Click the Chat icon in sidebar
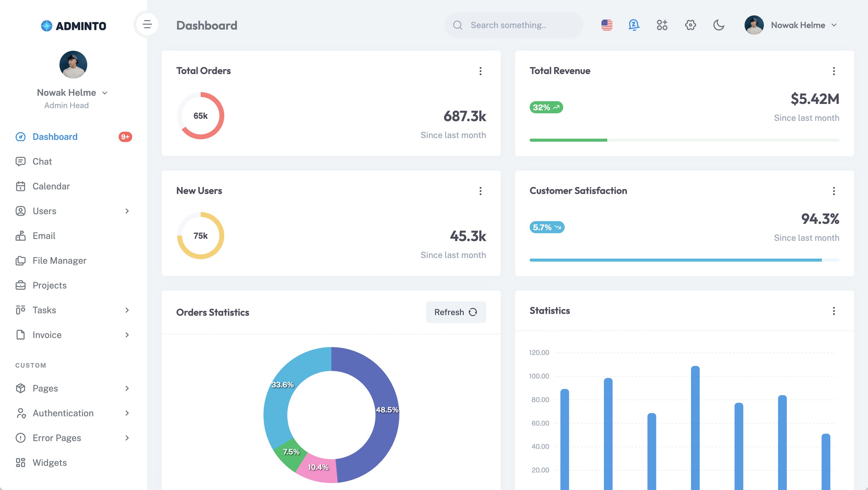Image resolution: width=868 pixels, height=490 pixels. [21, 162]
